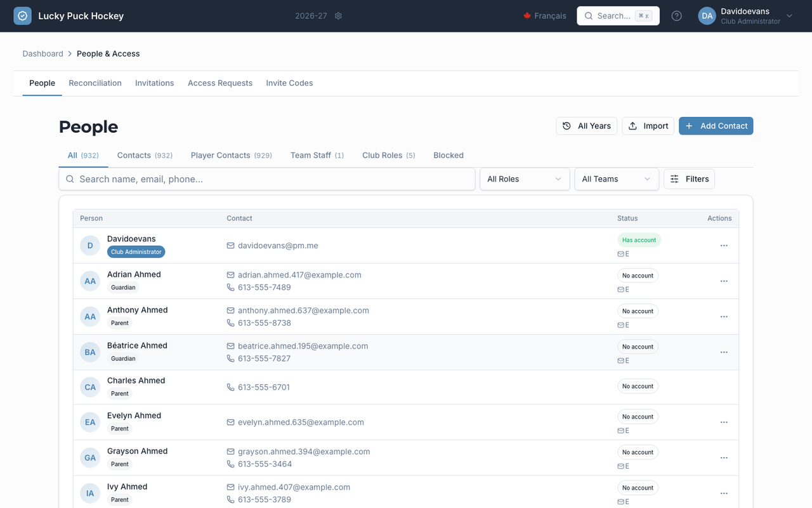
Task: Click the Lucky Puck Hockey logo icon
Action: [x=22, y=16]
